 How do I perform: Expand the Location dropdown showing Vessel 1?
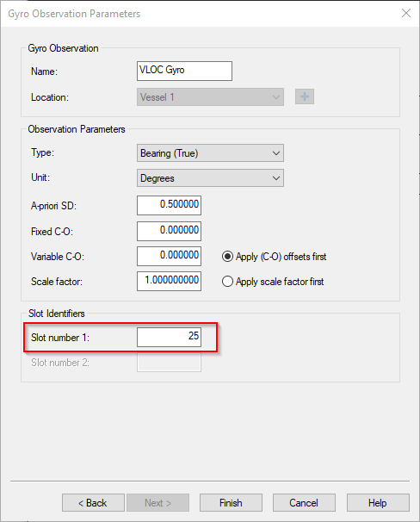coord(210,96)
